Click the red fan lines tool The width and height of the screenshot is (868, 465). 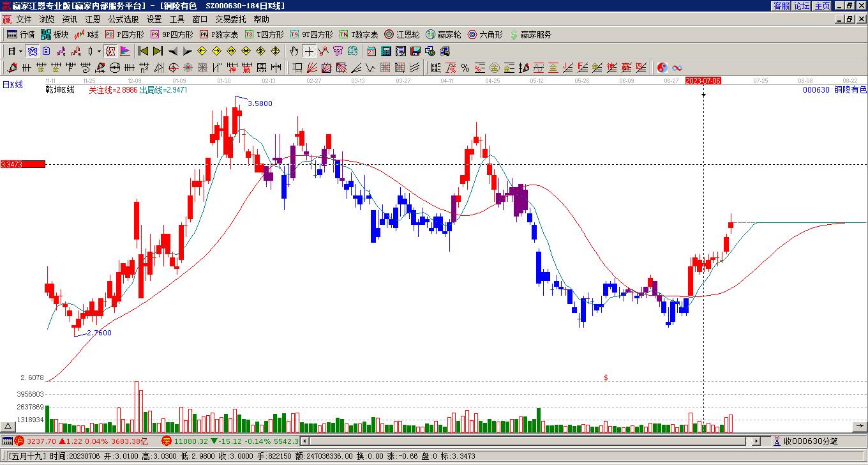pos(312,68)
